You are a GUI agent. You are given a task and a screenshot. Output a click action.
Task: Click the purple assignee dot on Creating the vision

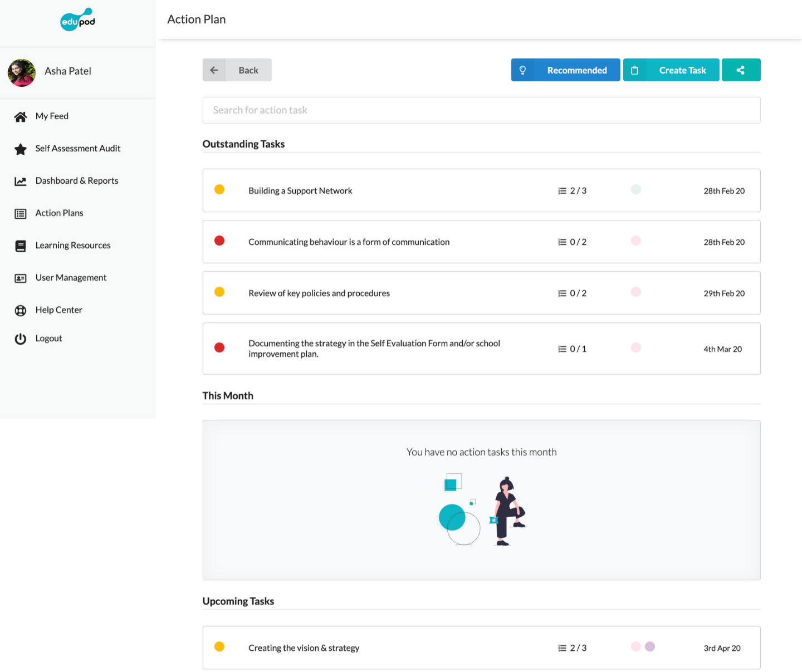pyautogui.click(x=650, y=646)
